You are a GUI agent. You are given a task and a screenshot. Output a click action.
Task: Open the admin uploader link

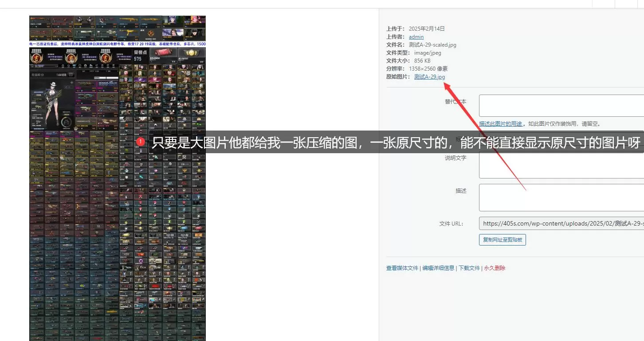click(x=416, y=37)
